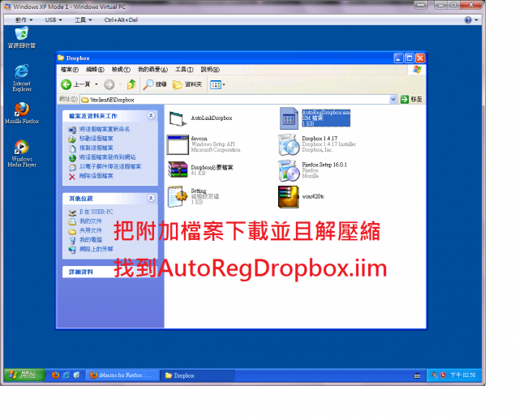Open Mozilla Firefox desktop shortcut
Viewport: 519px width, 420px height.
[x=22, y=113]
